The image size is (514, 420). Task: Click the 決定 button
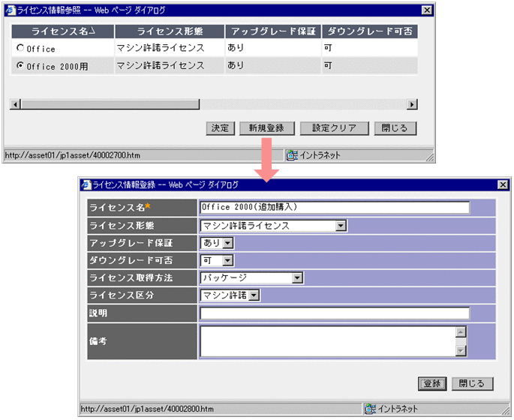pyautogui.click(x=221, y=128)
